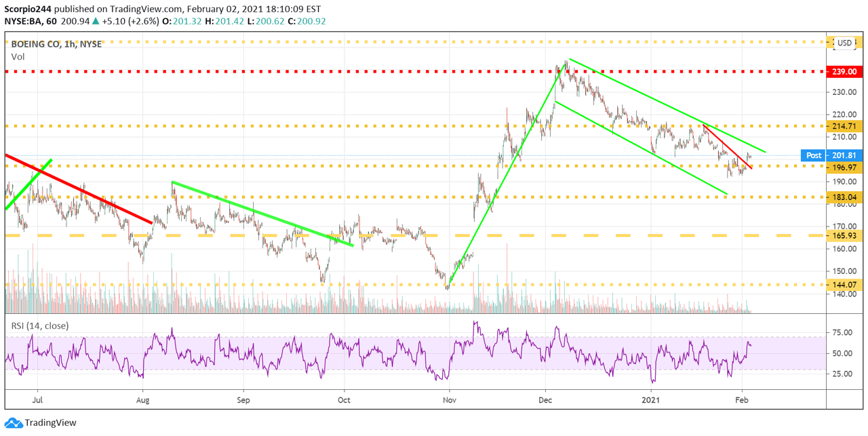
Task: Click the 170.00 price axis tick
Action: click(x=843, y=226)
